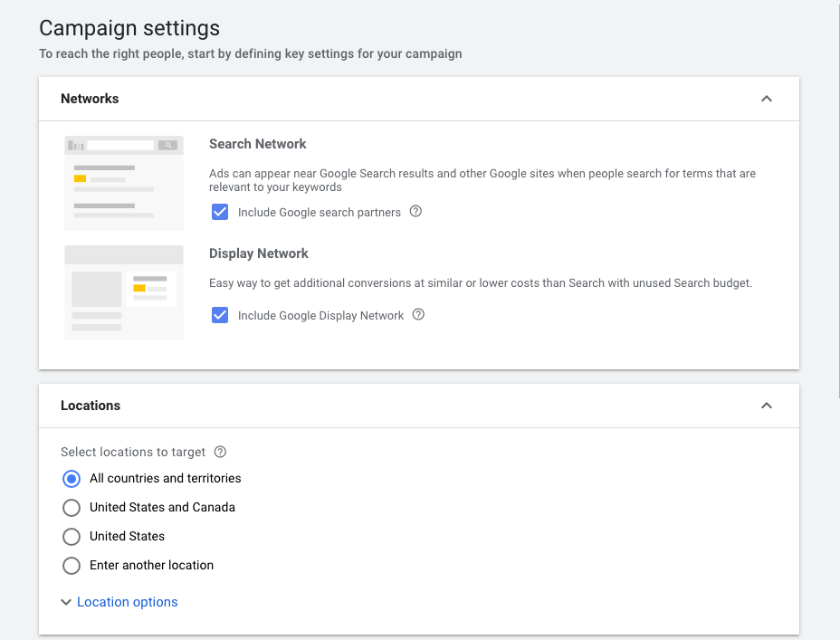
Task: Uncheck Include Google Display Network
Action: pos(219,315)
